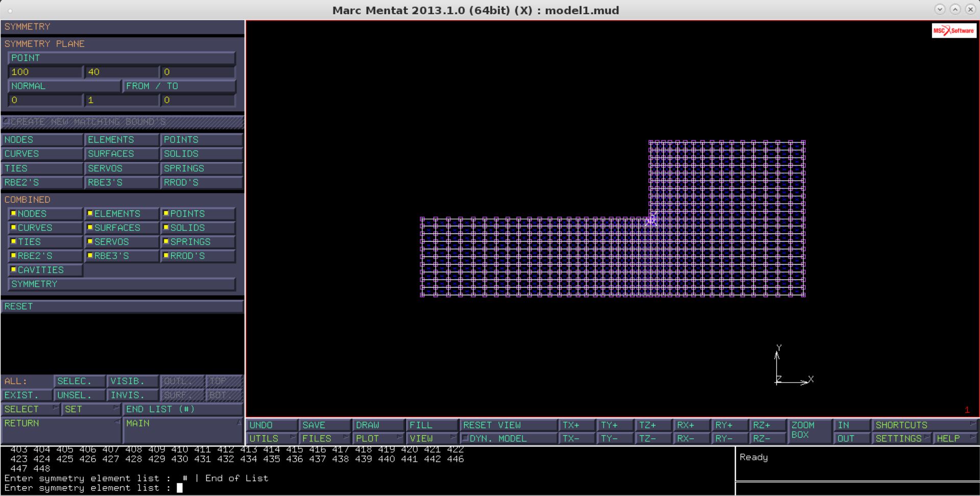Viewport: 980px width, 496px height.
Task: Apply symmetry to SURFACES
Action: (x=122, y=154)
